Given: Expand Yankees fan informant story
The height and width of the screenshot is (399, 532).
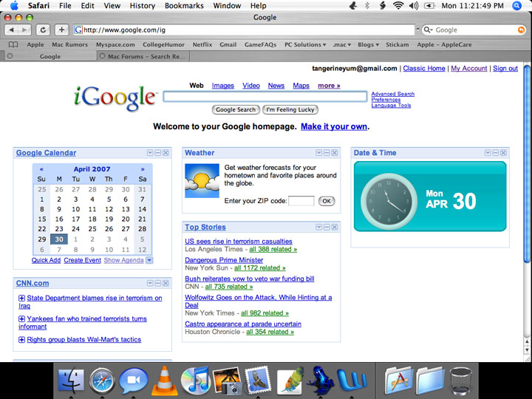Looking at the screenshot, I should [21, 318].
